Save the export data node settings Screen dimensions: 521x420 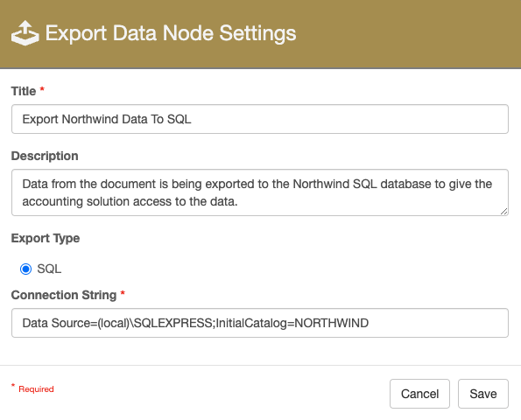(x=483, y=394)
